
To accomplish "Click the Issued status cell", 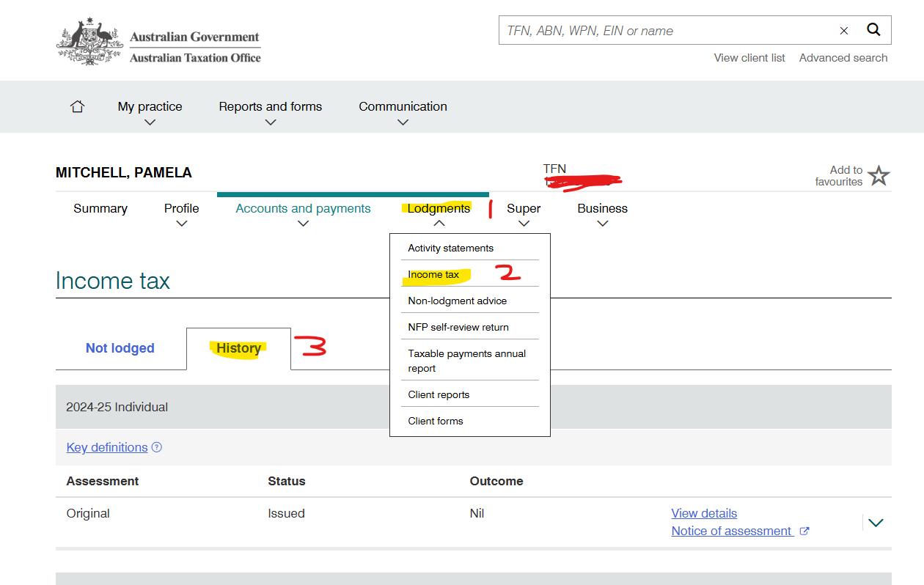I will pos(286,513).
